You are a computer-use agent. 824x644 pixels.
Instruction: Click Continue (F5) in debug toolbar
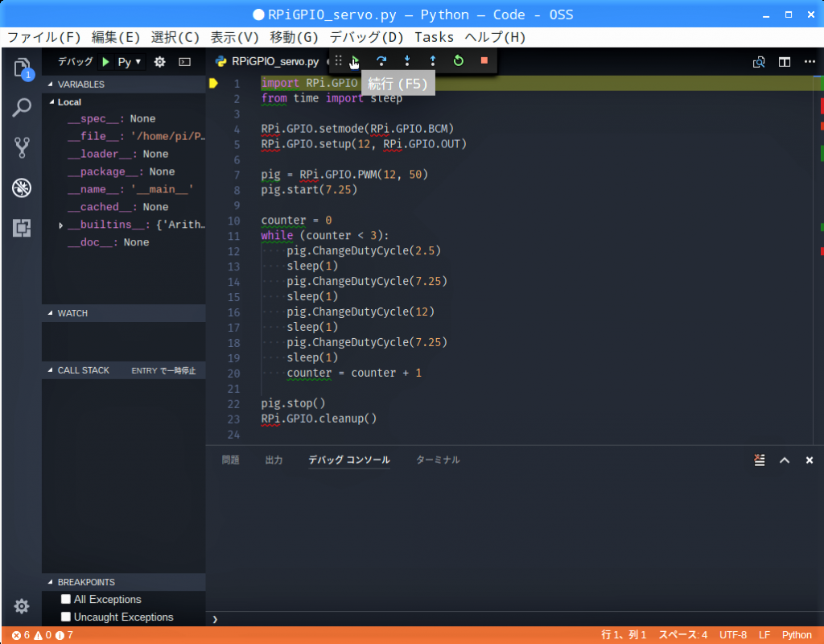(356, 61)
